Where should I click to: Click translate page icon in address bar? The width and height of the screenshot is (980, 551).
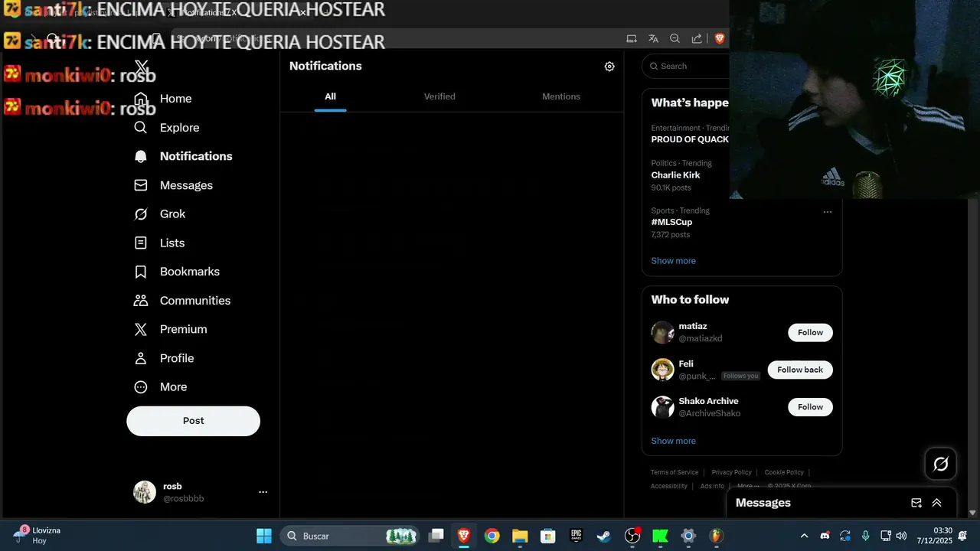point(653,38)
